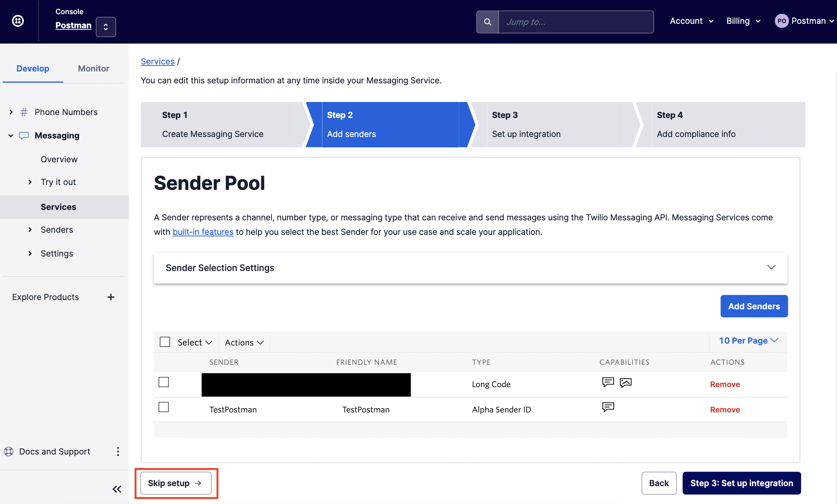Viewport: 837px width, 504px height.
Task: Open Docs and Support kebab menu
Action: (x=118, y=452)
